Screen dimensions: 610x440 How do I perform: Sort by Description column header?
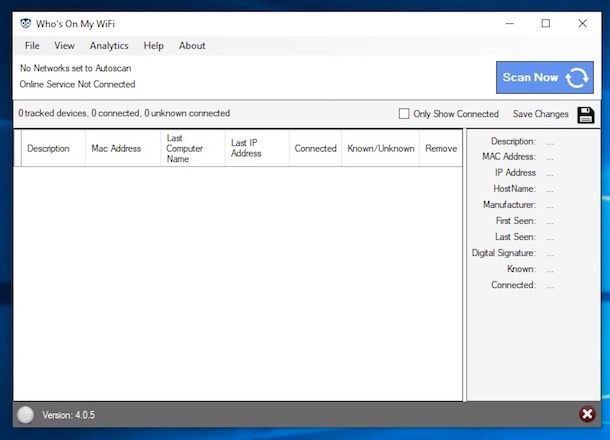point(53,148)
